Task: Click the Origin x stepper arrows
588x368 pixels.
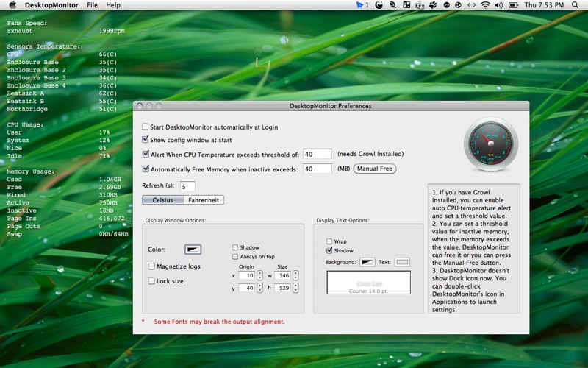Action: [259, 275]
